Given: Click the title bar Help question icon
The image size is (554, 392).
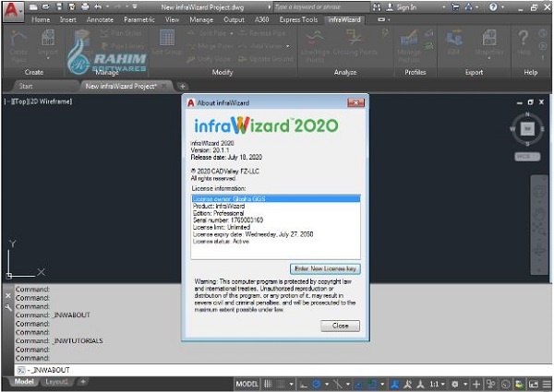Looking at the screenshot, I should point(493,6).
